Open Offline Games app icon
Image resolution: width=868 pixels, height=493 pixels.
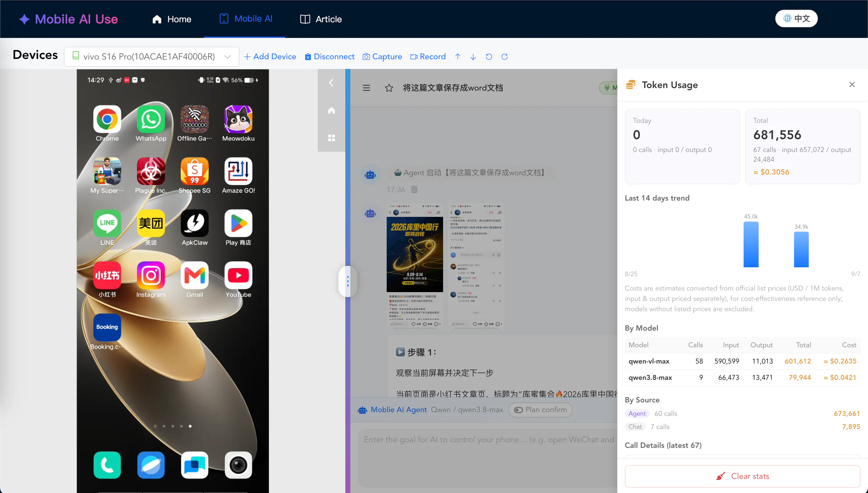(195, 119)
